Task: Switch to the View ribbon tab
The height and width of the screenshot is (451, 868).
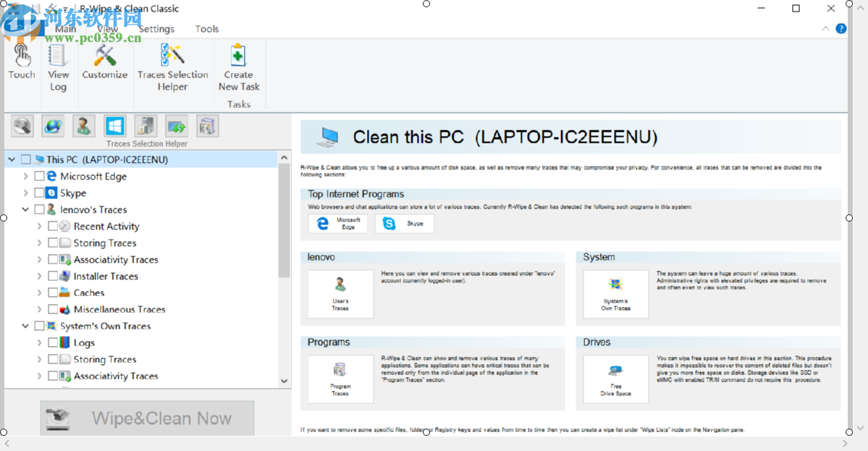Action: pos(107,29)
